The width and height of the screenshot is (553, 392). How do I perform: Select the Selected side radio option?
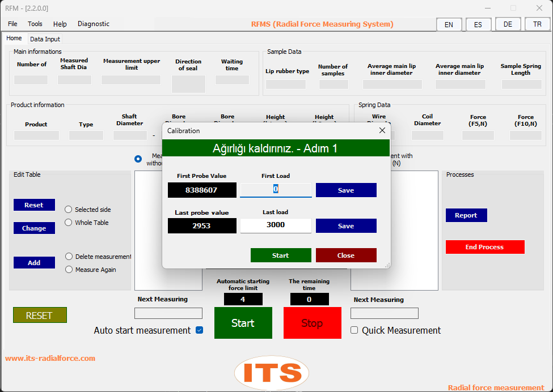point(69,210)
